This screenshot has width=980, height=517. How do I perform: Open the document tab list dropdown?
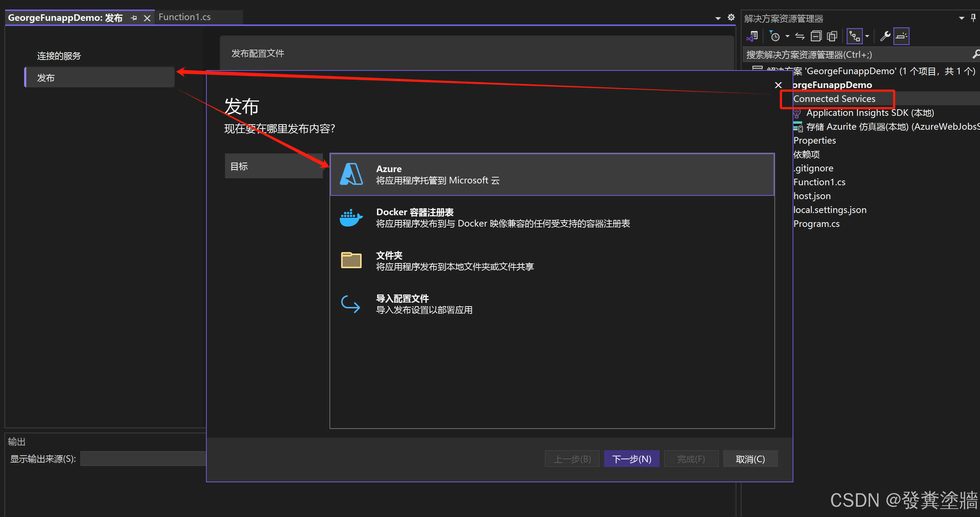tap(718, 18)
